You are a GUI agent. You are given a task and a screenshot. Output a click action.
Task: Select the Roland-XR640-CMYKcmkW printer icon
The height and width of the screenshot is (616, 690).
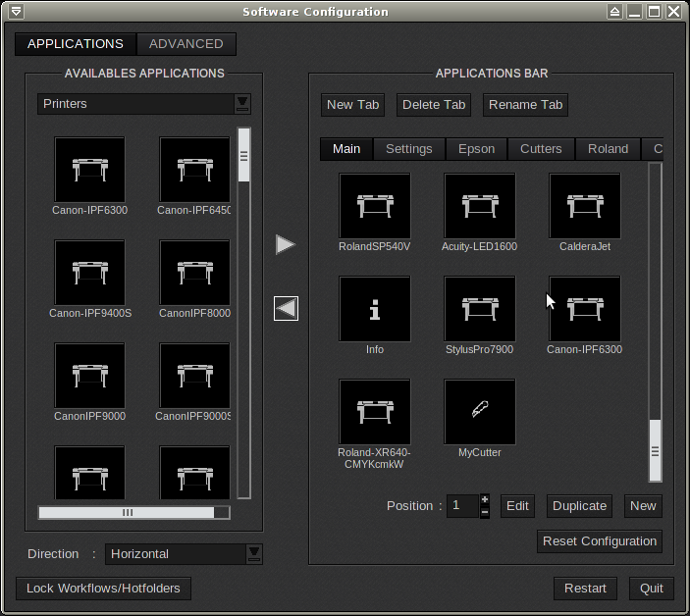tap(375, 412)
